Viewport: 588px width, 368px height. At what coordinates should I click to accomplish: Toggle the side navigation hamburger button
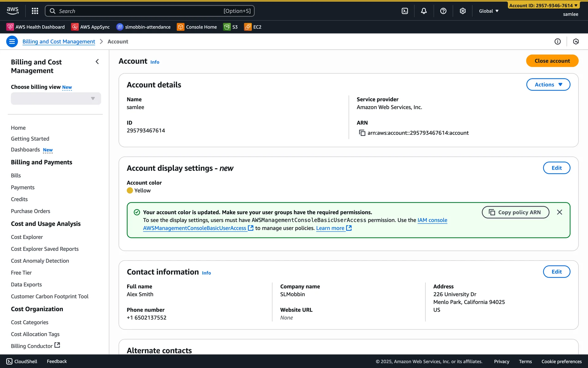[12, 41]
